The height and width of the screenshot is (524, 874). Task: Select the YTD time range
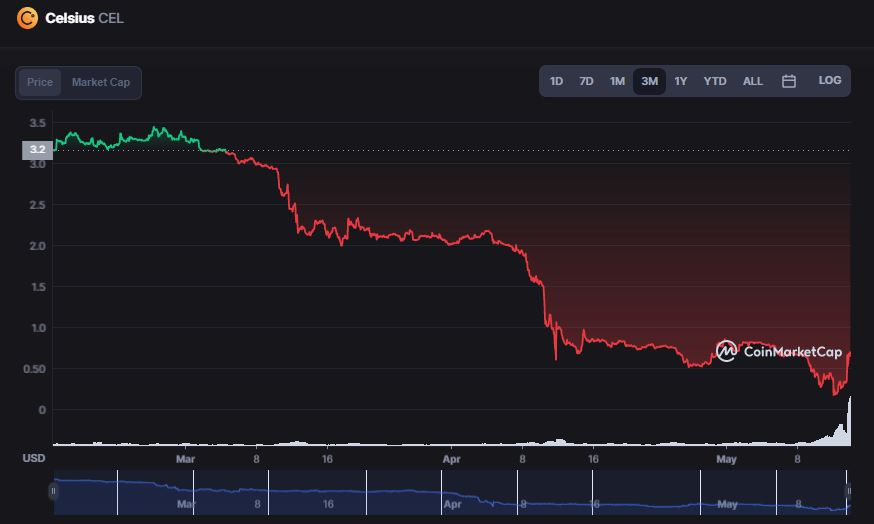pyautogui.click(x=715, y=81)
